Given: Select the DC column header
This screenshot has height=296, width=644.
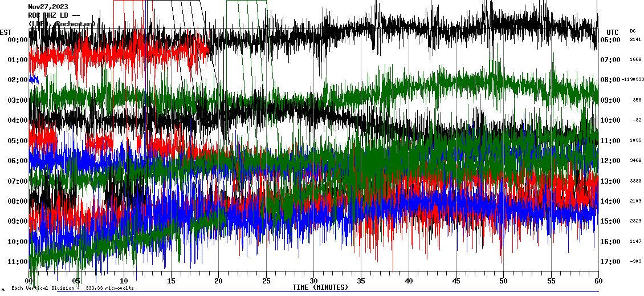Looking at the screenshot, I should (633, 31).
